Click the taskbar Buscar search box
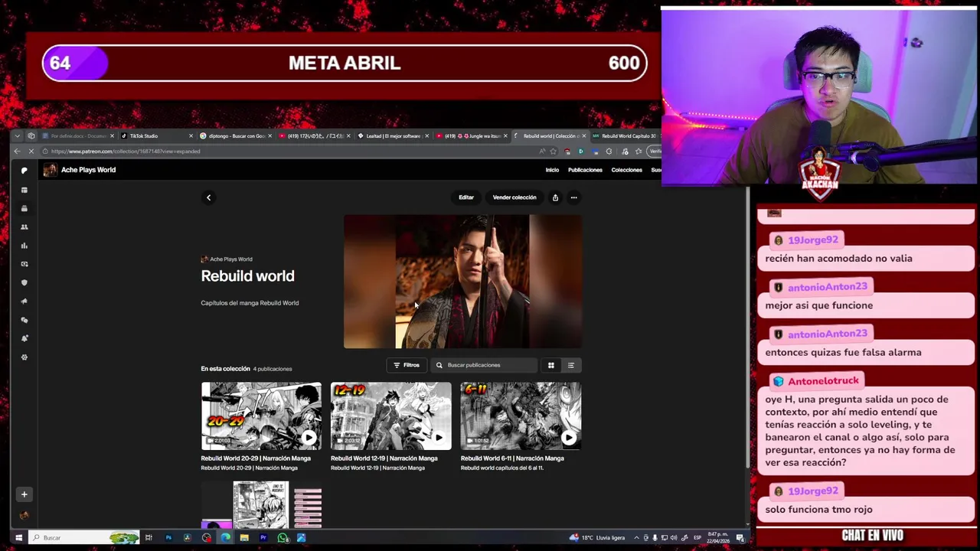This screenshot has height=551, width=980. 84,538
